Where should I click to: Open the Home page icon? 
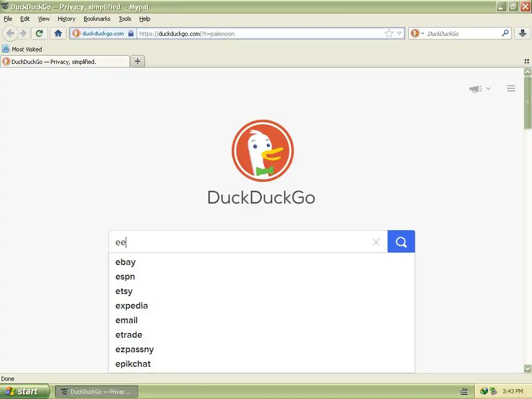click(58, 33)
